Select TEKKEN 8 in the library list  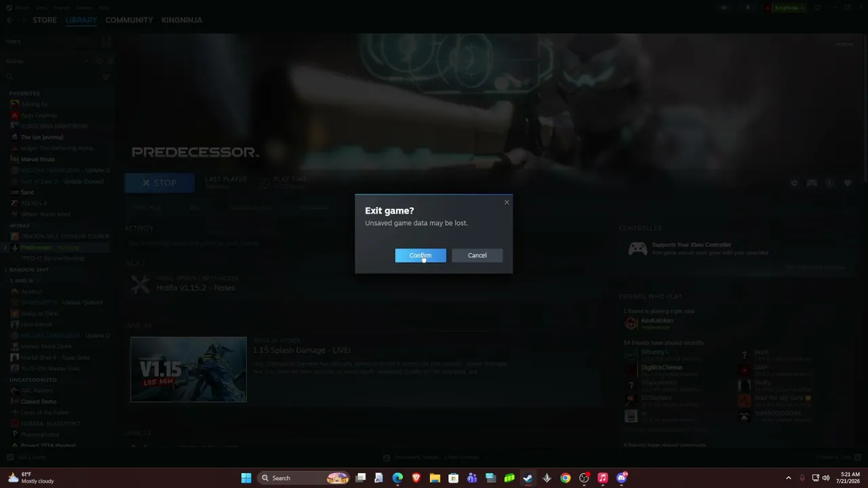(34, 203)
